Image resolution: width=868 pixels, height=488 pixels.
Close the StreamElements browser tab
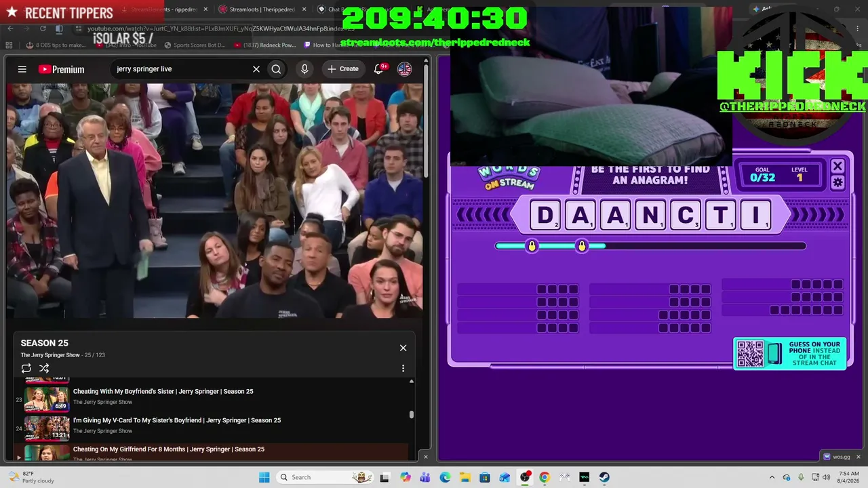click(x=205, y=9)
